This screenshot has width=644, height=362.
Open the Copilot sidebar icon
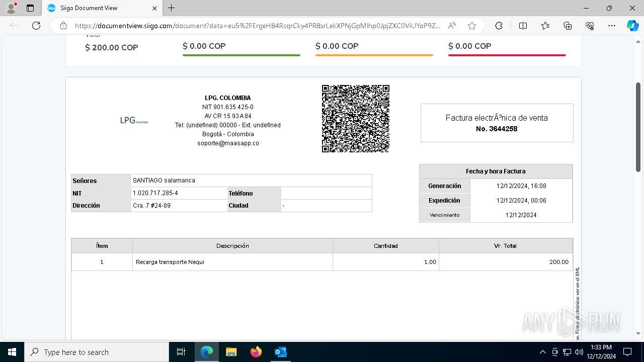632,26
